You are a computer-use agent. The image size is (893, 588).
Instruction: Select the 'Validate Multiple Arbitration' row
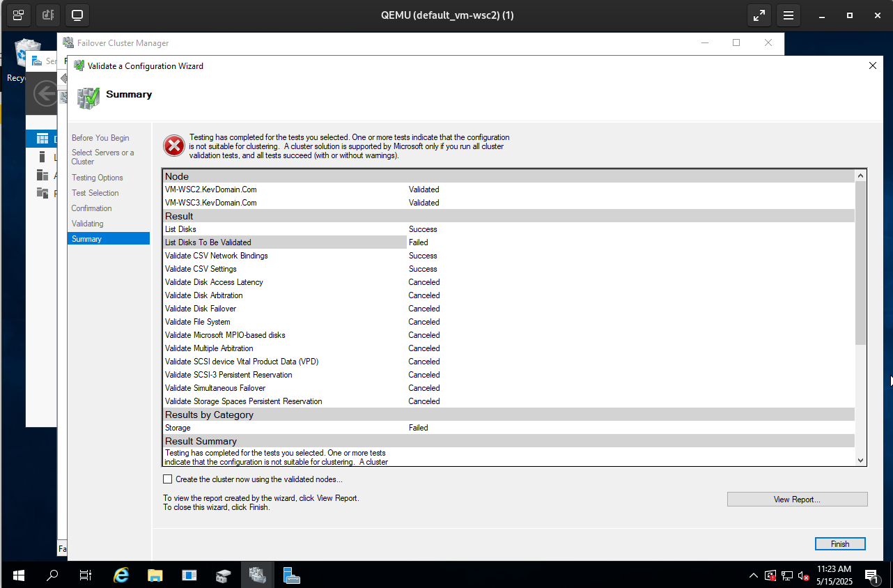point(508,348)
